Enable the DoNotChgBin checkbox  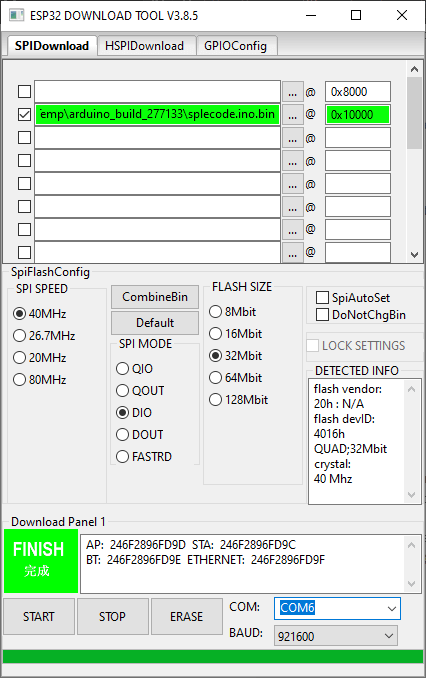[x=361, y=315]
